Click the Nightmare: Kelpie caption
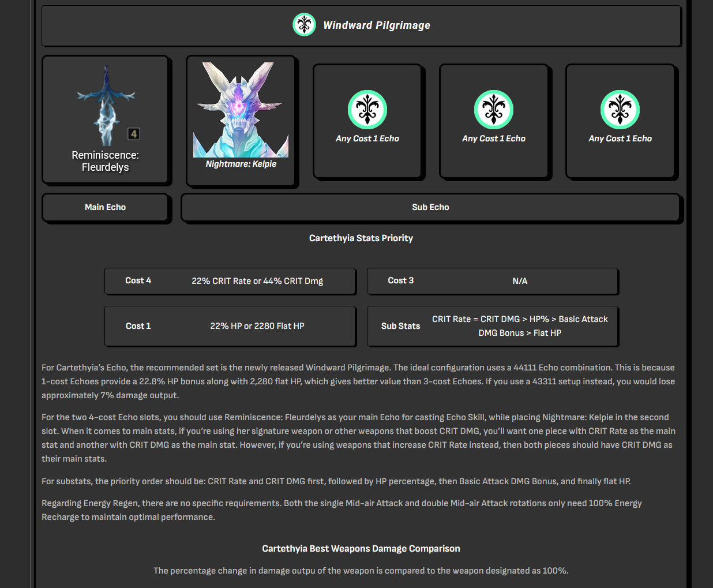The width and height of the screenshot is (713, 588). [x=241, y=164]
